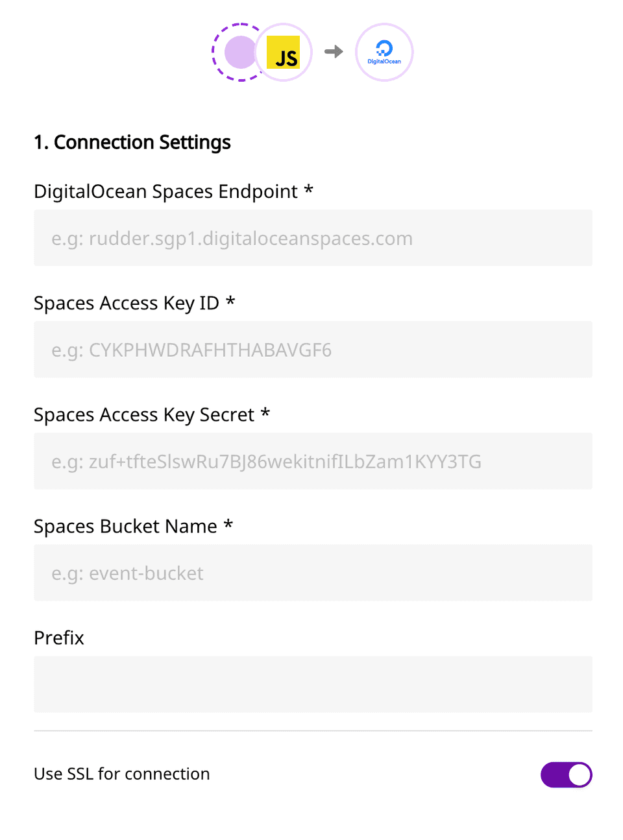Click the required asterisk beside Spaces Endpoint
Image resolution: width=623 pixels, height=840 pixels.
point(309,190)
